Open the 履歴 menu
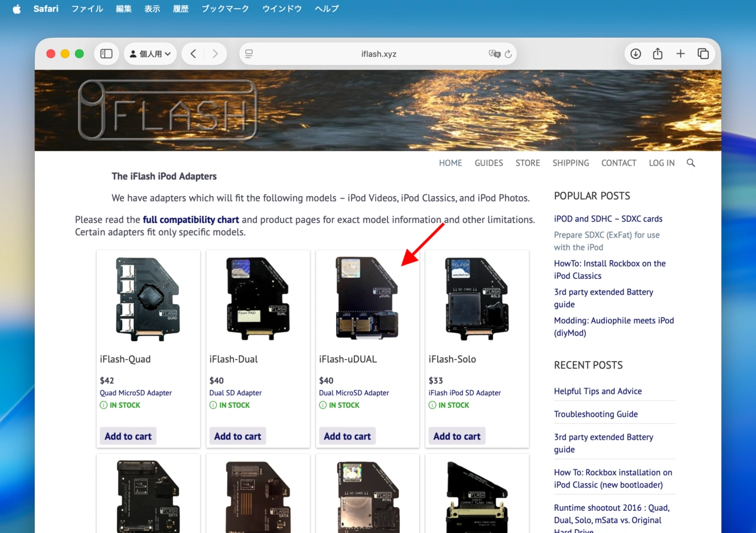 [181, 9]
